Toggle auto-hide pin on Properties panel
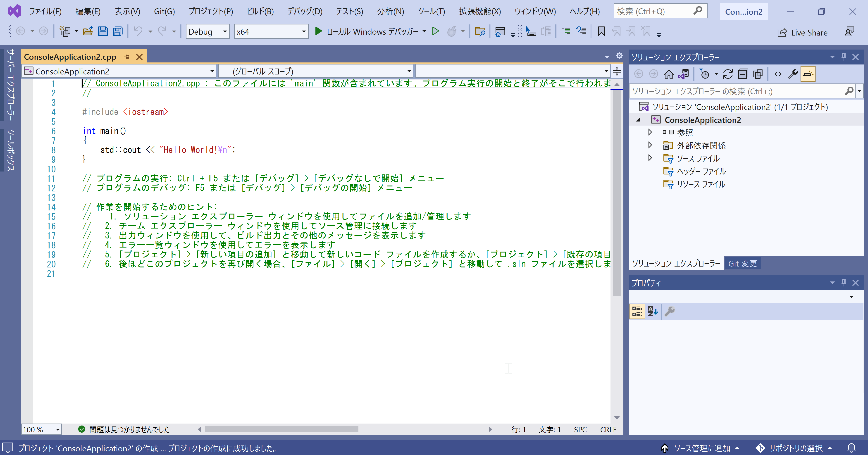Screen dimensions: 868x455 coord(844,282)
